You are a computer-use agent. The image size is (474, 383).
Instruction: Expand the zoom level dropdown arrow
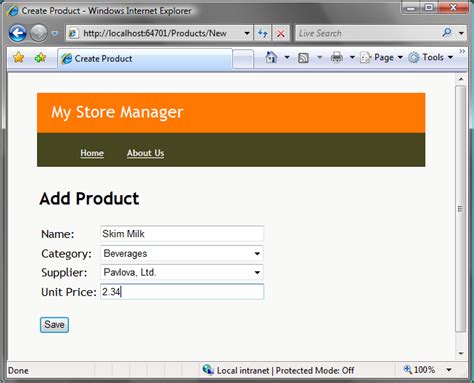click(449, 370)
